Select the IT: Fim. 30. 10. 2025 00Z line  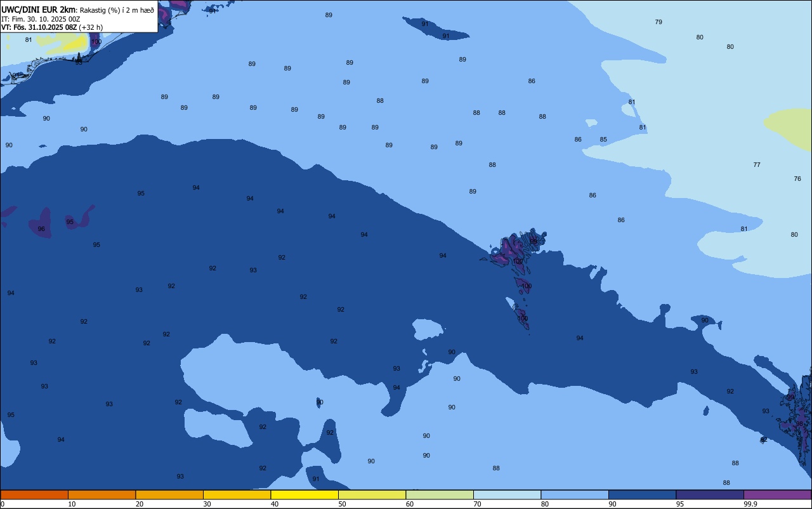pos(41,19)
